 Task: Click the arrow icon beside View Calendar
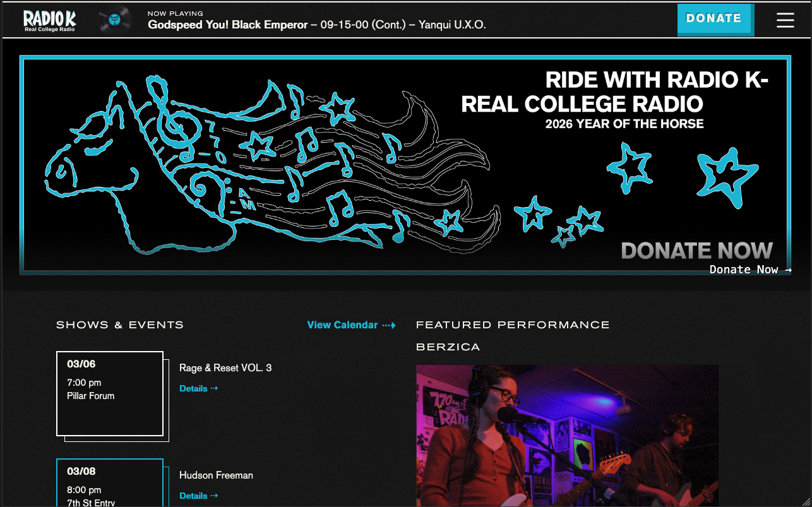click(x=389, y=325)
